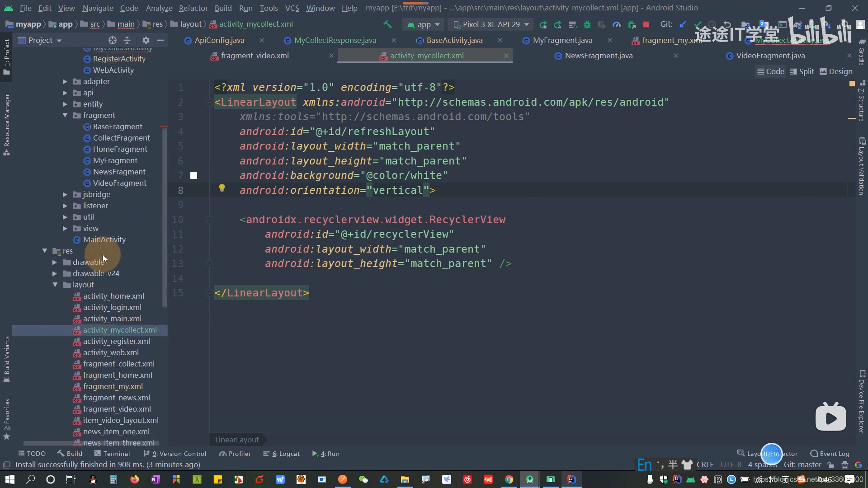Open the Build tool window
The width and height of the screenshot is (868, 488).
click(x=70, y=454)
